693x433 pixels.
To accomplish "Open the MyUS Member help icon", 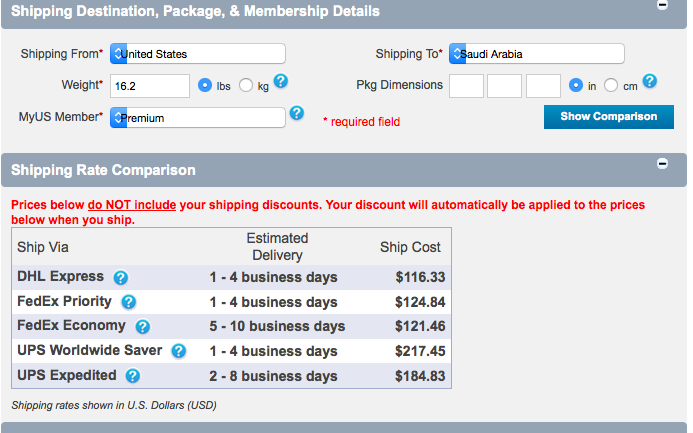I will 297,114.
